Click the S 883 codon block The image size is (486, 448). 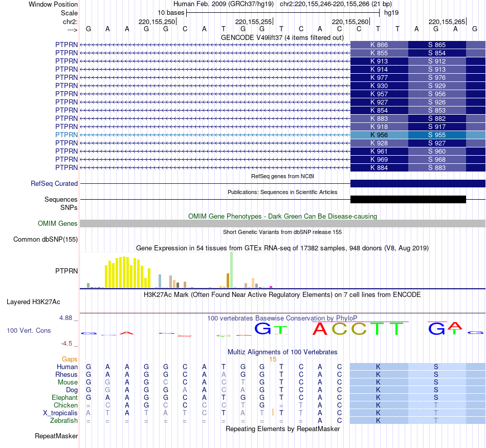437,168
